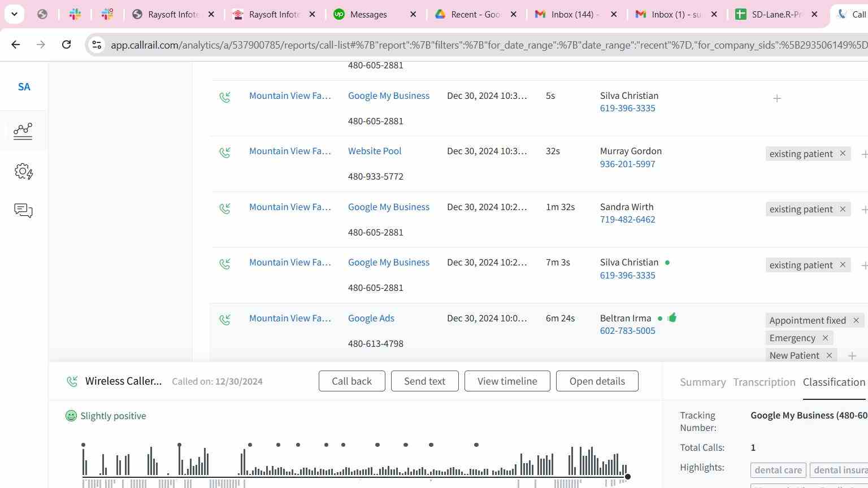This screenshot has height=488, width=868.
Task: Open the SA account avatar
Action: [x=24, y=87]
